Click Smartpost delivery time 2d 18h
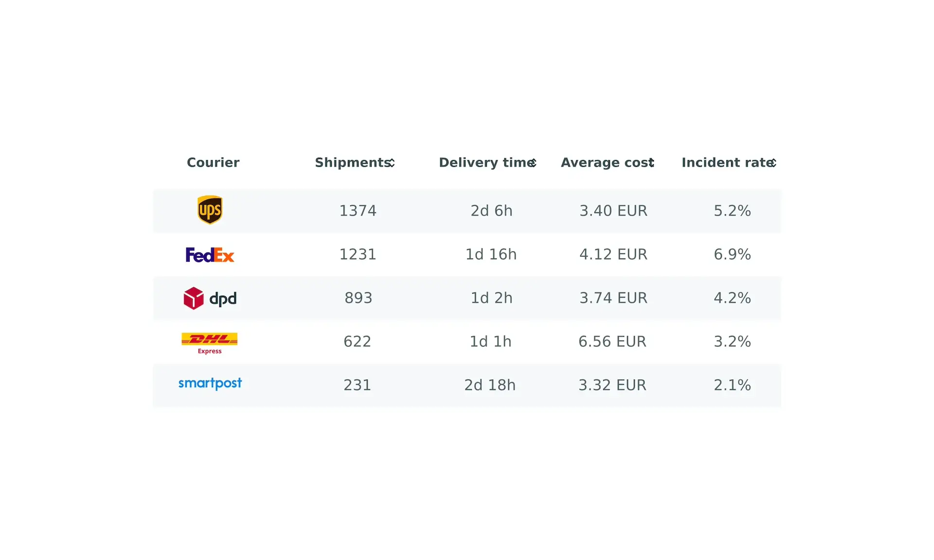Image resolution: width=934 pixels, height=560 pixels. 490,385
